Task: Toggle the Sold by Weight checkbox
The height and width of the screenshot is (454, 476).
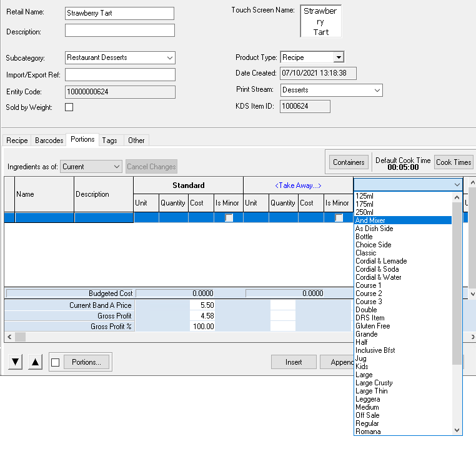Action: (69, 107)
